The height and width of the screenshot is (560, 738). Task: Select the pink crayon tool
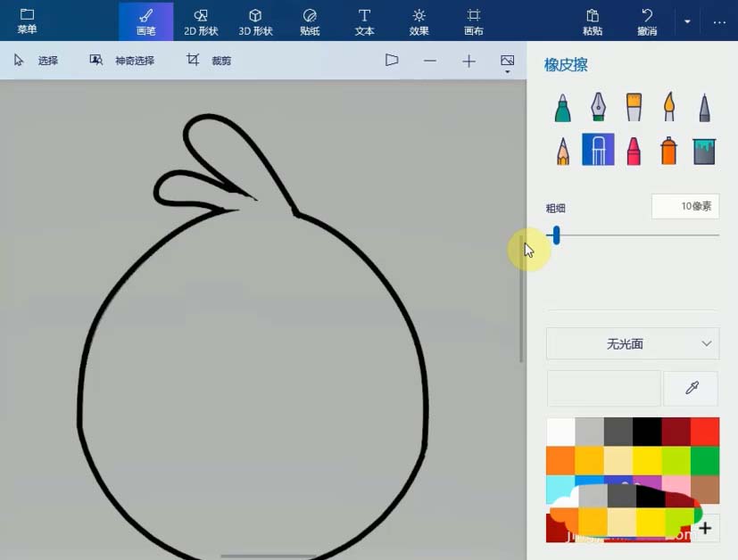tap(634, 151)
